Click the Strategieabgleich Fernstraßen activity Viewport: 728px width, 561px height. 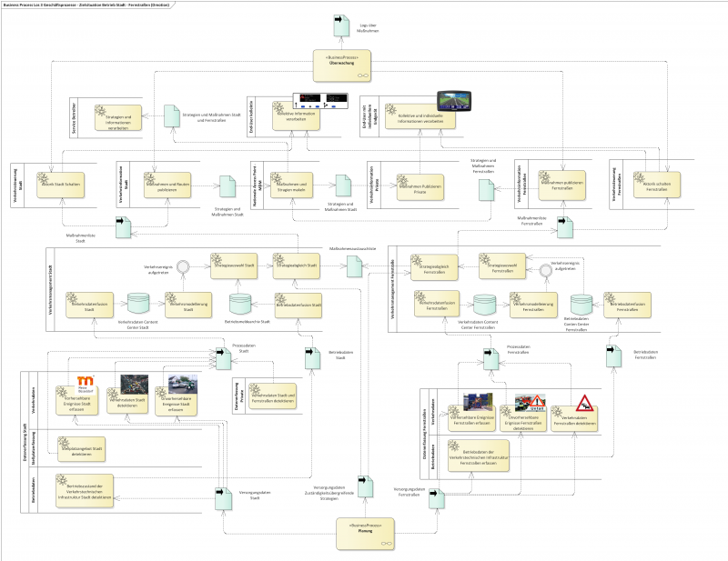pyautogui.click(x=435, y=265)
